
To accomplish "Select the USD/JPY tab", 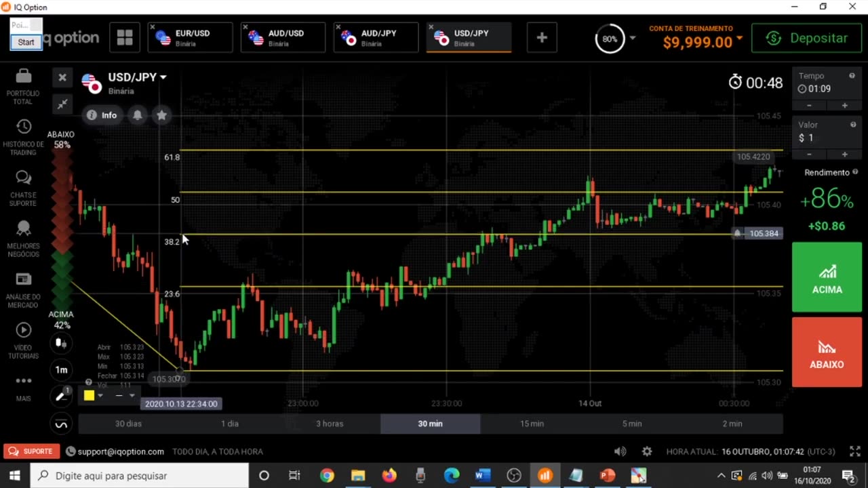I will [x=469, y=38].
